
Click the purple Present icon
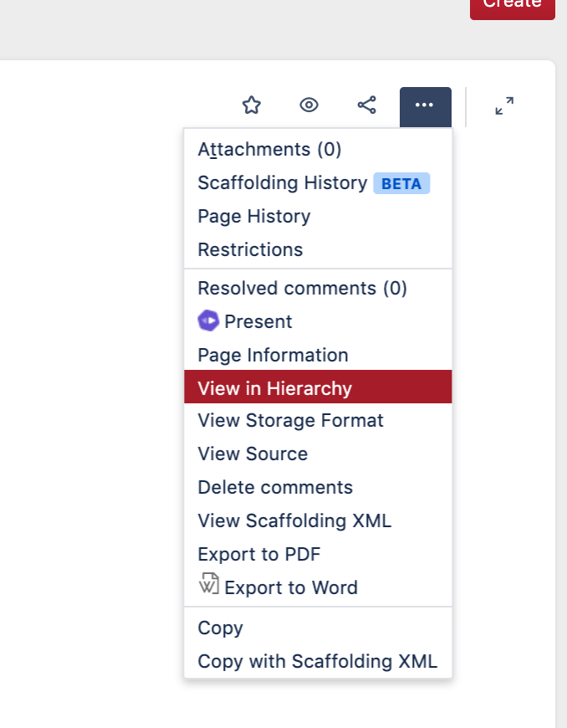point(208,320)
